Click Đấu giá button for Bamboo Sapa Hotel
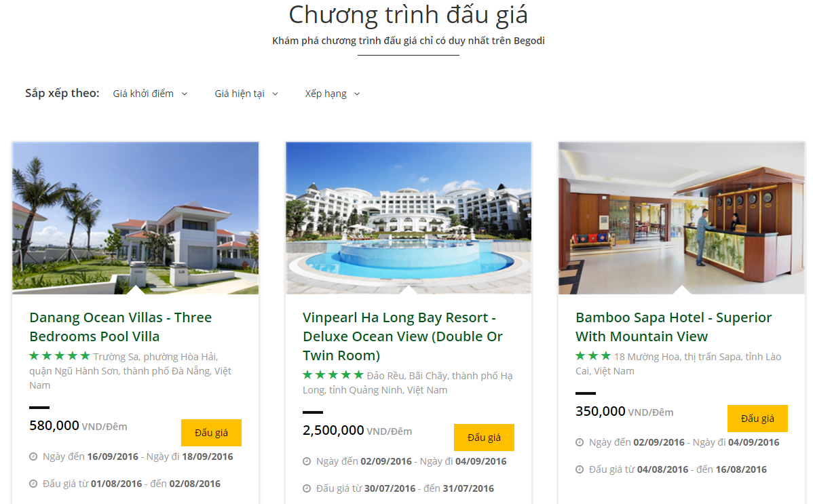 (757, 419)
